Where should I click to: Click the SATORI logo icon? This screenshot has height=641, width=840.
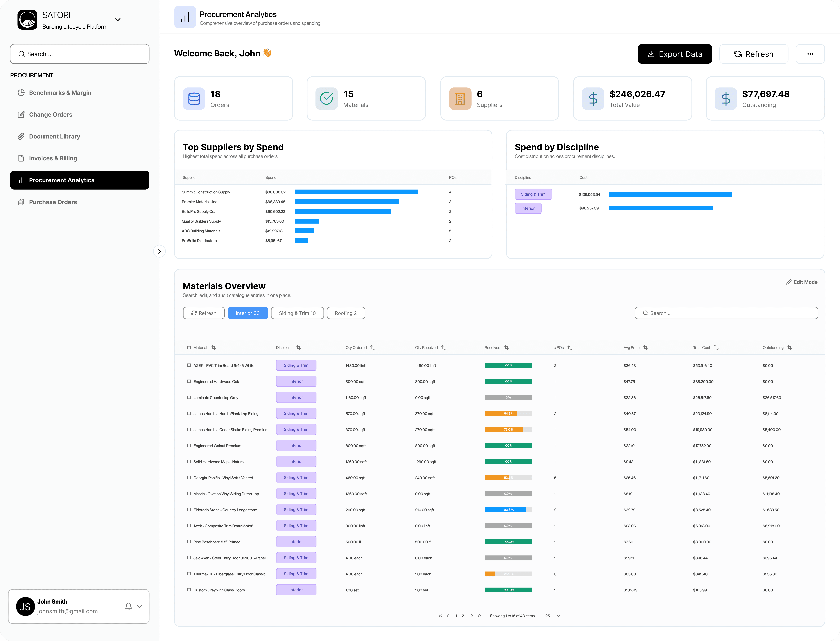(x=27, y=20)
